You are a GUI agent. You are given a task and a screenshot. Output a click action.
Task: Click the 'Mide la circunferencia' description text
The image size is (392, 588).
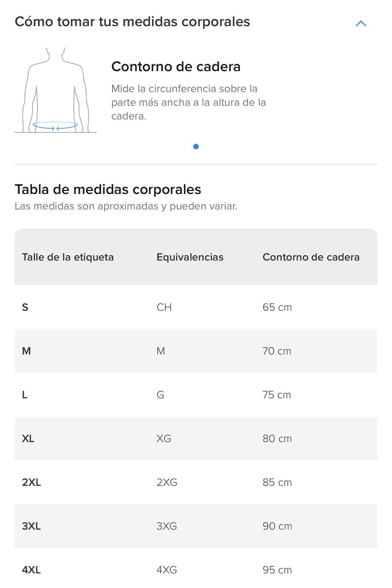tap(188, 102)
